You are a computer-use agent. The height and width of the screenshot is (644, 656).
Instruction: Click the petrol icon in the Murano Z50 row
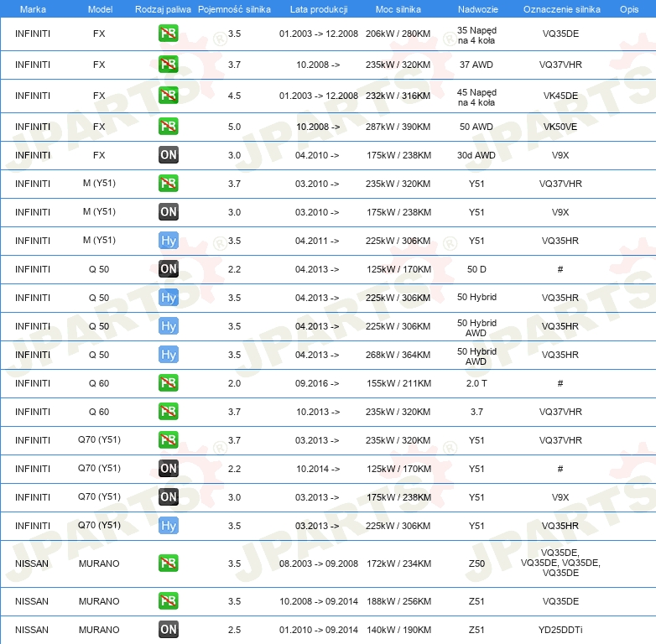point(169,563)
